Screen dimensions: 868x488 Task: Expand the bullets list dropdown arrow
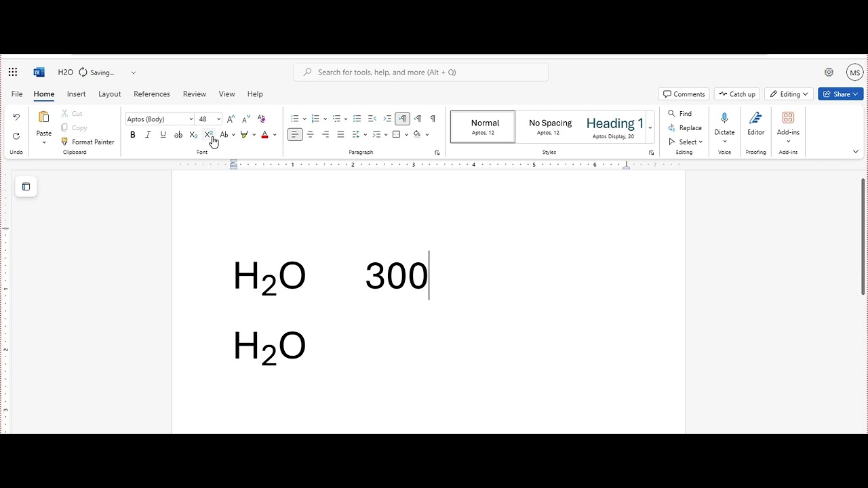304,119
